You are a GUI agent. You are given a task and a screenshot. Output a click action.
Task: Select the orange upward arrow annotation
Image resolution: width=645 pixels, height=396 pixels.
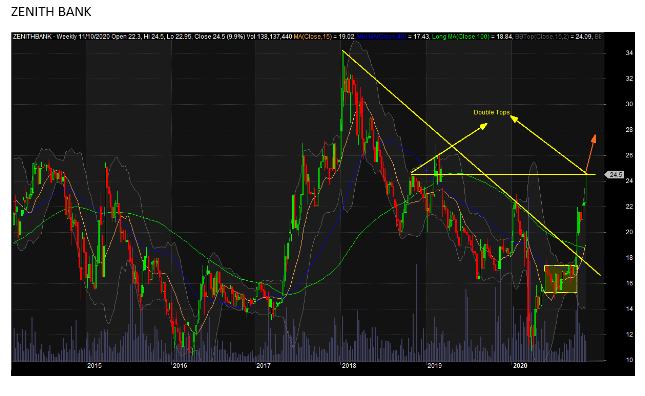(591, 153)
